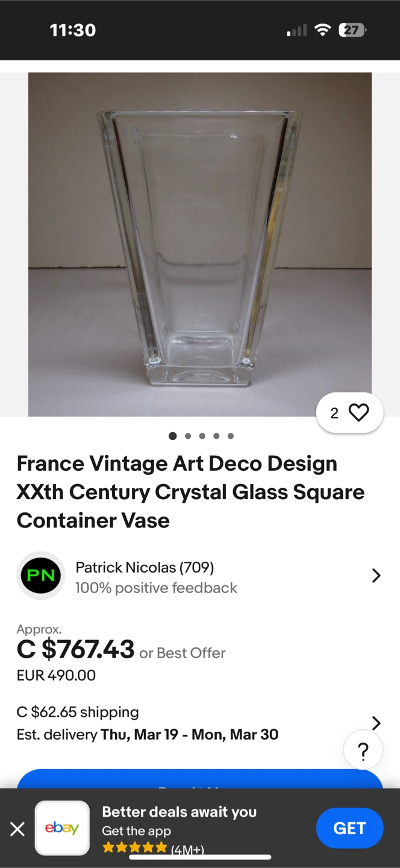Viewport: 400px width, 868px height.
Task: Tap the 11:30 status bar clock
Action: tap(73, 30)
